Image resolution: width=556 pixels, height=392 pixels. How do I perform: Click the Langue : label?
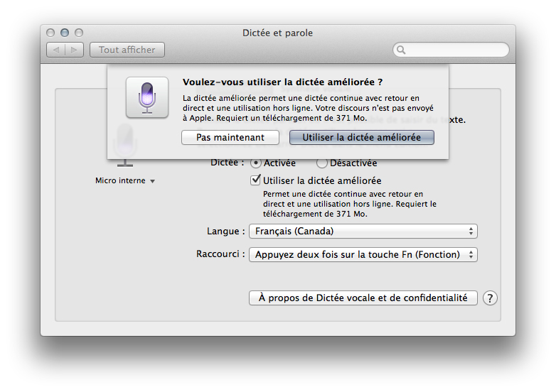226,232
